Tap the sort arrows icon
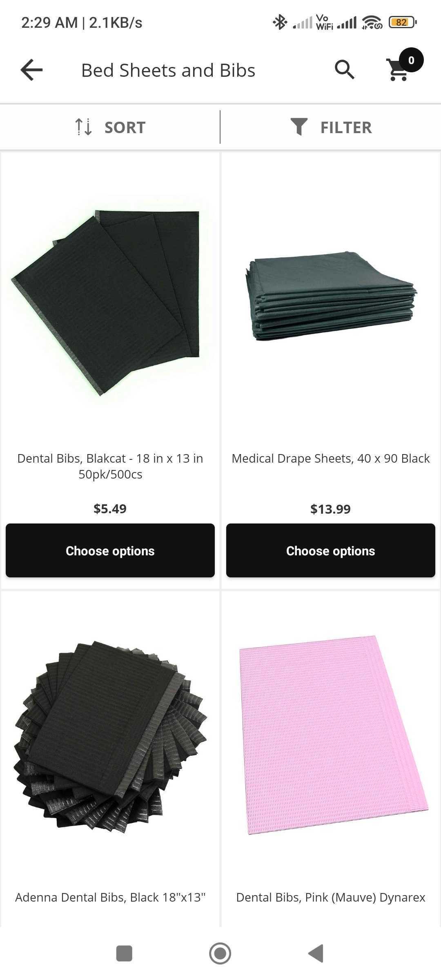441x980 pixels. pyautogui.click(x=84, y=127)
